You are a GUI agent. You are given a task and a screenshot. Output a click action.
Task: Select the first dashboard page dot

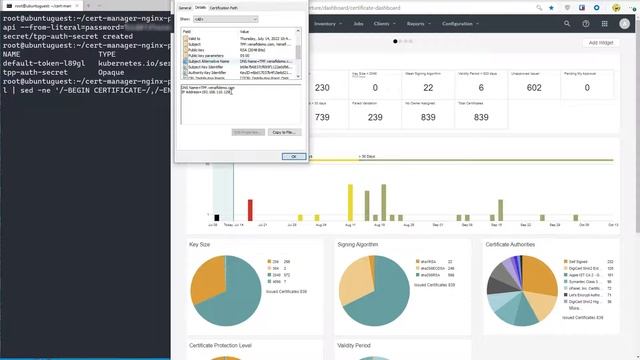(395, 41)
